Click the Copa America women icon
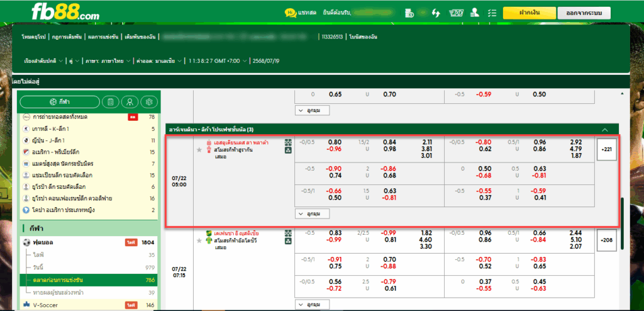 [26, 210]
